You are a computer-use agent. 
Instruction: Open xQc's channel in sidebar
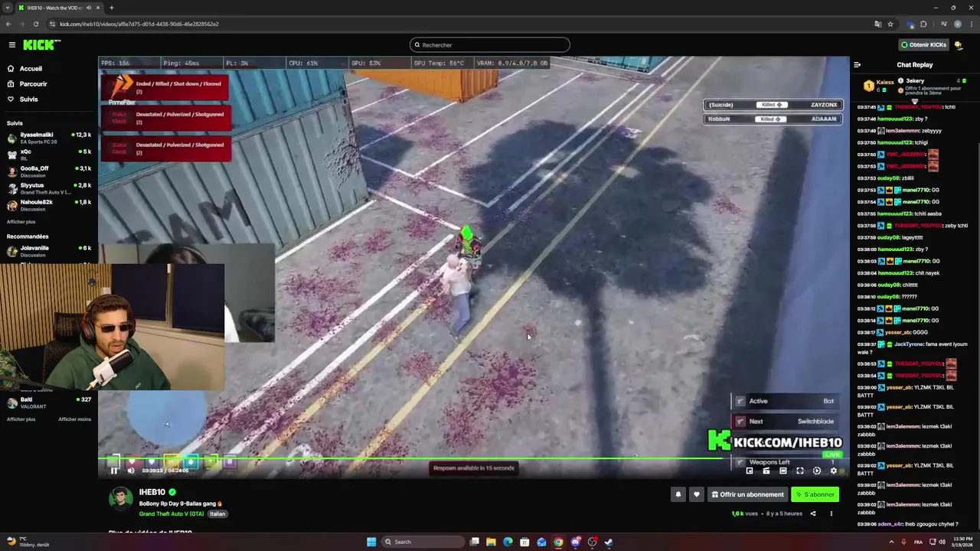click(x=49, y=155)
